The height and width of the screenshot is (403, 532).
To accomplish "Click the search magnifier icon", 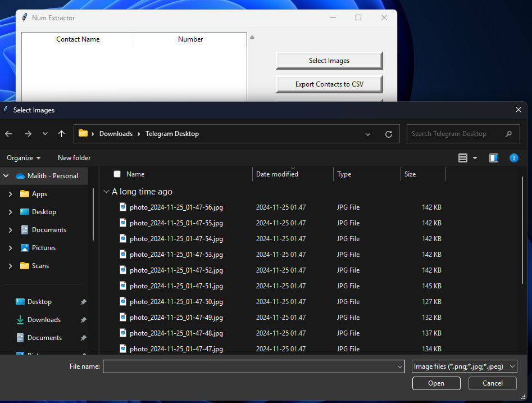I will point(508,134).
